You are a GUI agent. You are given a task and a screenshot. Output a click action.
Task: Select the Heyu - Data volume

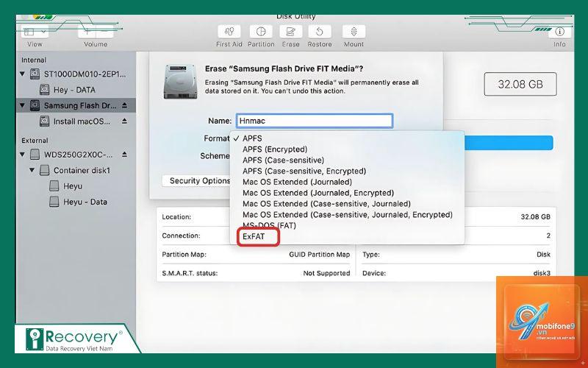pos(85,202)
